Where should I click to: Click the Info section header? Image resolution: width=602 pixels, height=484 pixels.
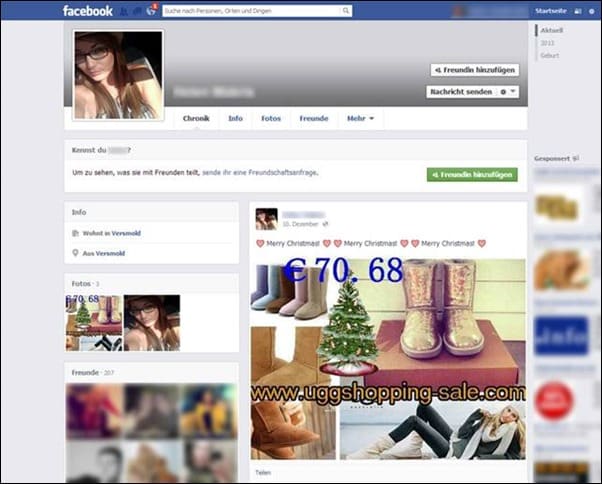(79, 212)
